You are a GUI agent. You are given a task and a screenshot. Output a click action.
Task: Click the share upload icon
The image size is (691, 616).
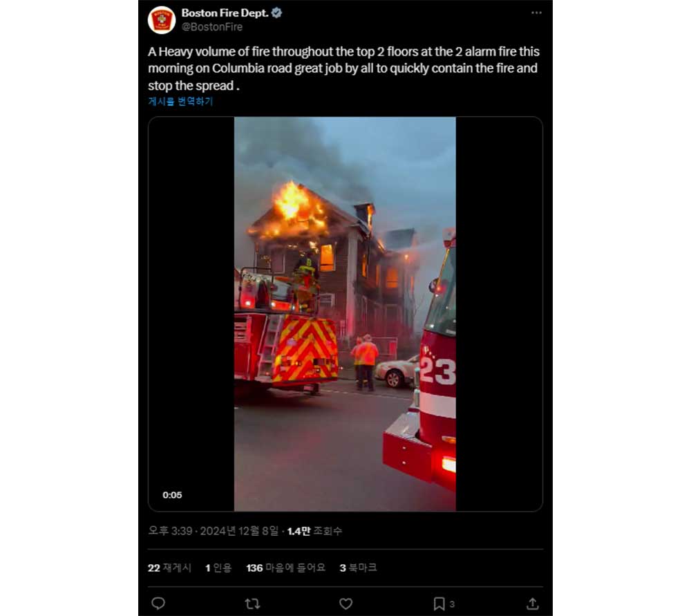pyautogui.click(x=532, y=604)
